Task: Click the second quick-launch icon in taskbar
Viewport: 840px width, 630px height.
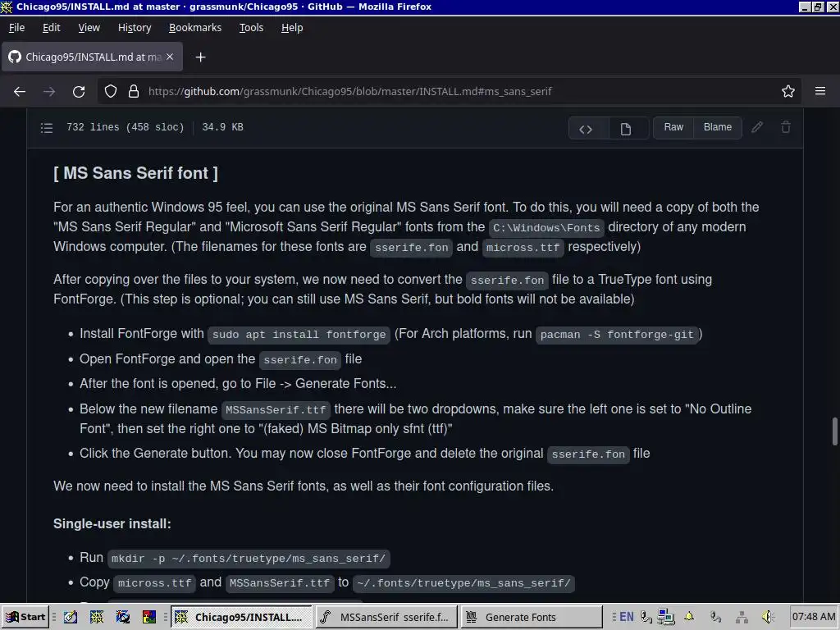Action: click(x=97, y=617)
